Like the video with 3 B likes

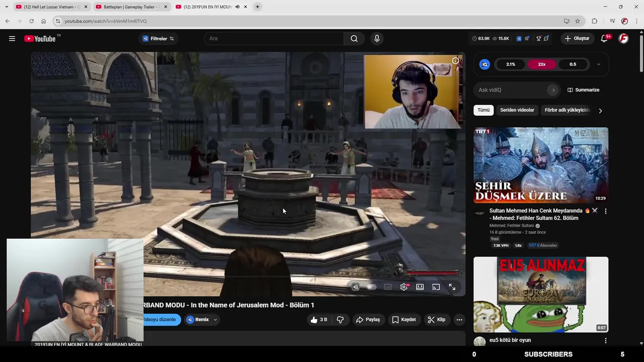point(318,320)
